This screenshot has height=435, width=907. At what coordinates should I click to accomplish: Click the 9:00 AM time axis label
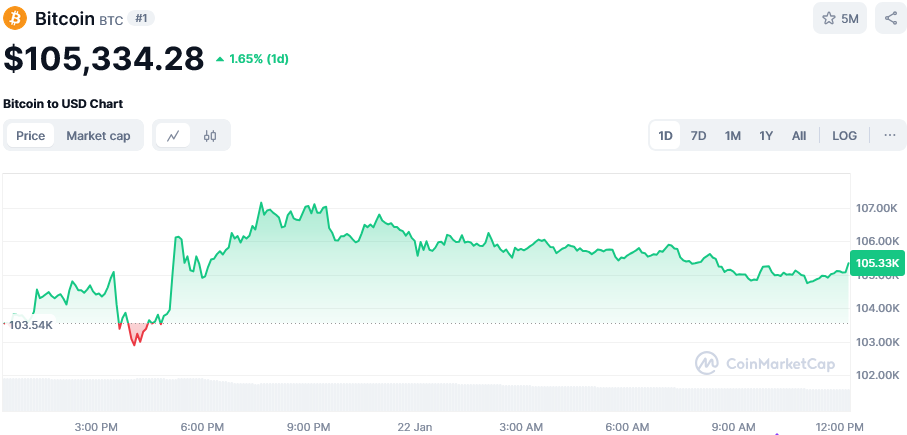pyautogui.click(x=734, y=427)
